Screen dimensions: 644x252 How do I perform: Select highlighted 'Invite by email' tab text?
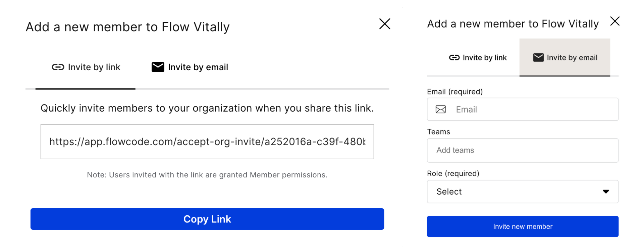click(572, 57)
